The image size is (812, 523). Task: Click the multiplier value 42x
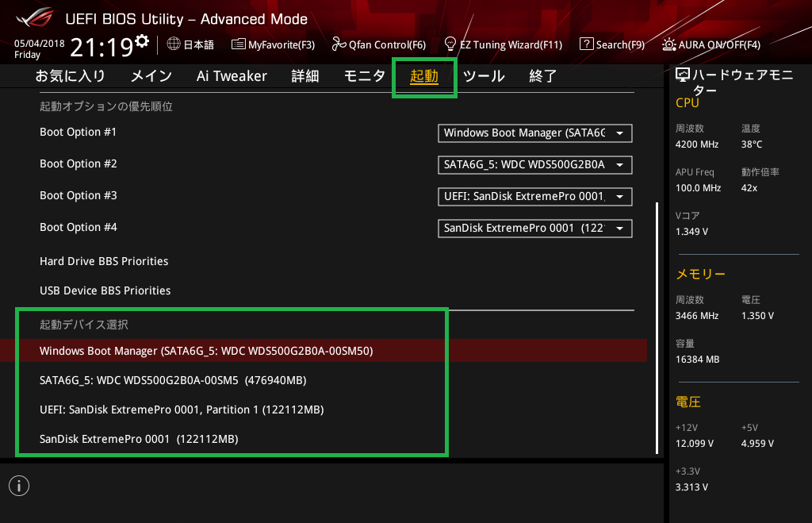(x=749, y=188)
